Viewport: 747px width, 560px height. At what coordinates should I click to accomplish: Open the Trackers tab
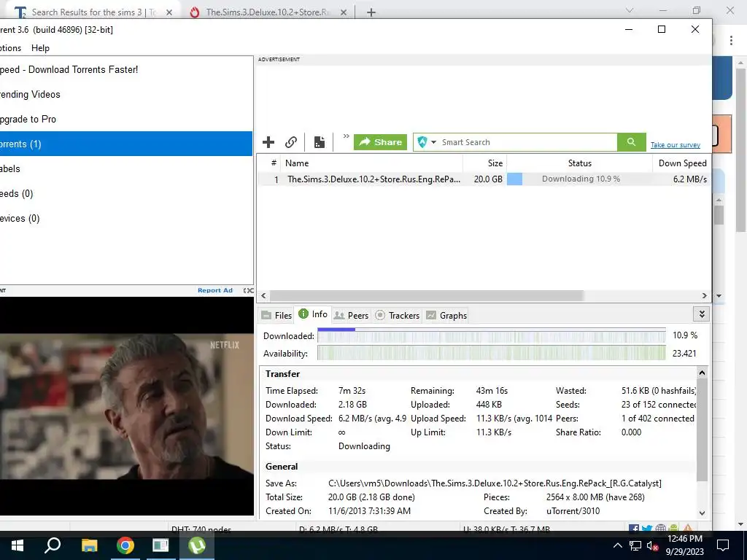pos(398,315)
